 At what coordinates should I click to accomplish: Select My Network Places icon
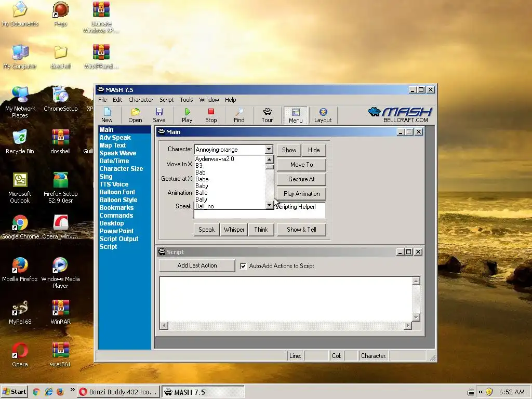(x=20, y=102)
